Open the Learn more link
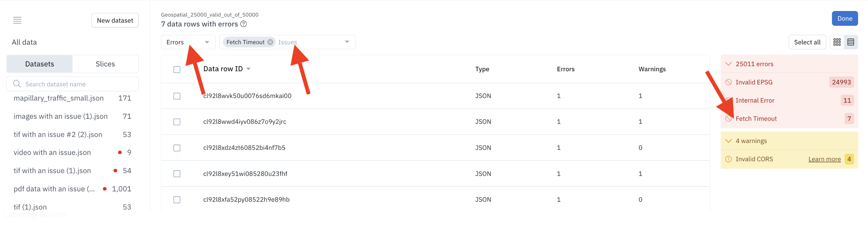Viewport: 868px width, 226px height. pyautogui.click(x=824, y=159)
